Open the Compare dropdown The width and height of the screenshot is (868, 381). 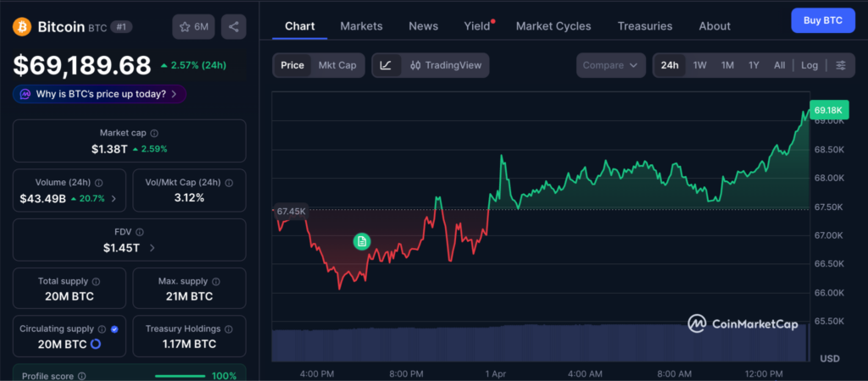click(610, 65)
